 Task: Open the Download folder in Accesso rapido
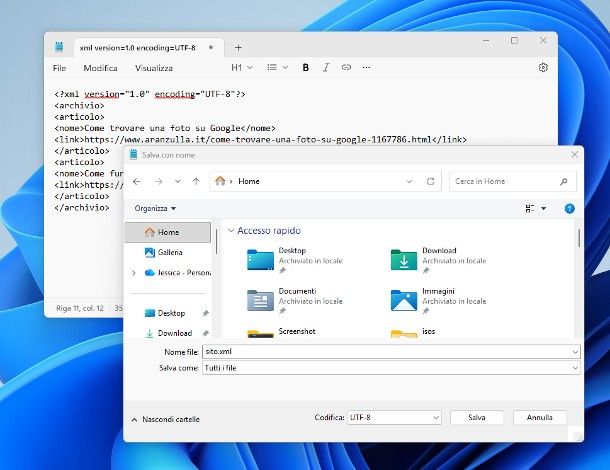438,260
